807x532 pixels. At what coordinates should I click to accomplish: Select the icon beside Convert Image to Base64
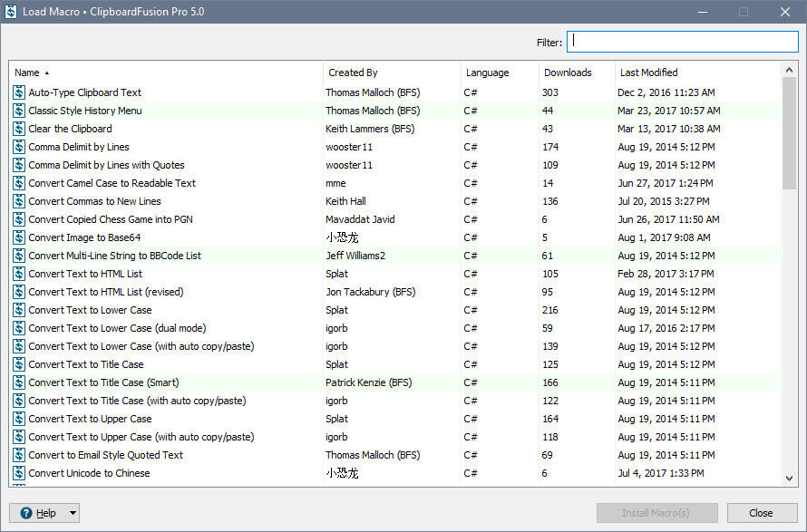pos(19,237)
